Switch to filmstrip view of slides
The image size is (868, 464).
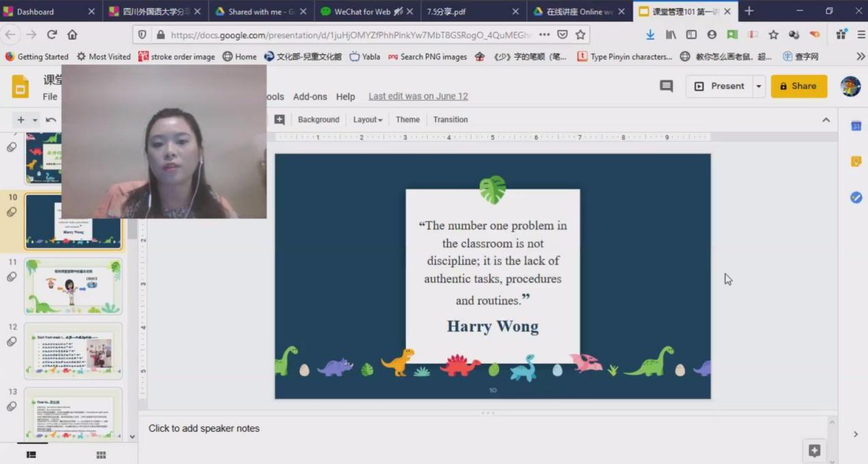(31, 455)
